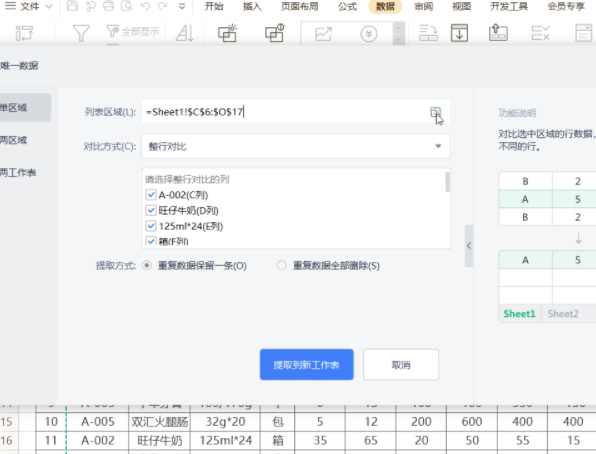The width and height of the screenshot is (596, 454).
Task: Click the save icon in quick toolbar
Action: [x=72, y=6]
